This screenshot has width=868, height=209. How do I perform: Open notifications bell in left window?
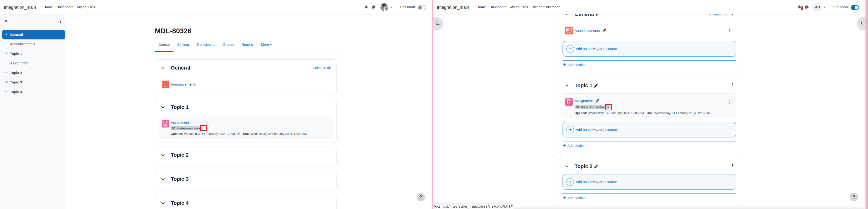[x=366, y=7]
